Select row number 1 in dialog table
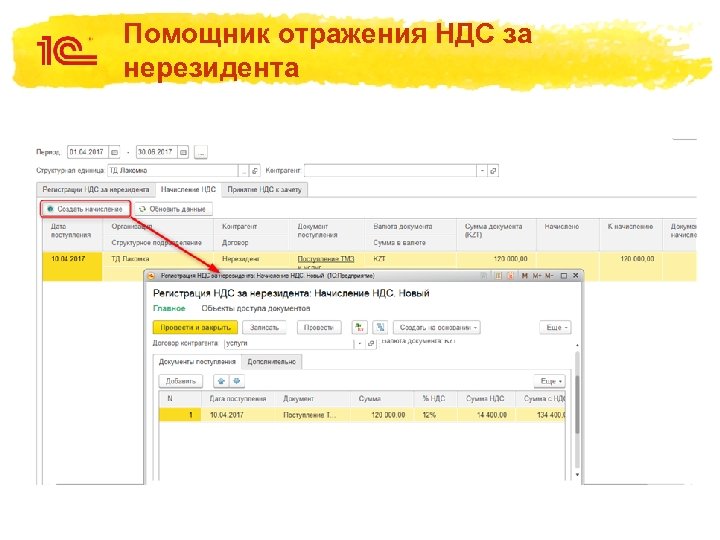Screen dimensions: 720x540 tap(180, 415)
